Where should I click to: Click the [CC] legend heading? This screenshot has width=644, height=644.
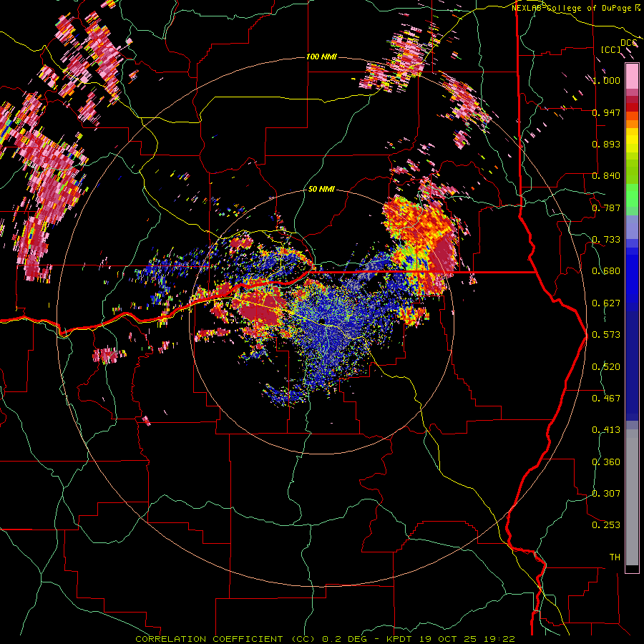[x=611, y=49]
